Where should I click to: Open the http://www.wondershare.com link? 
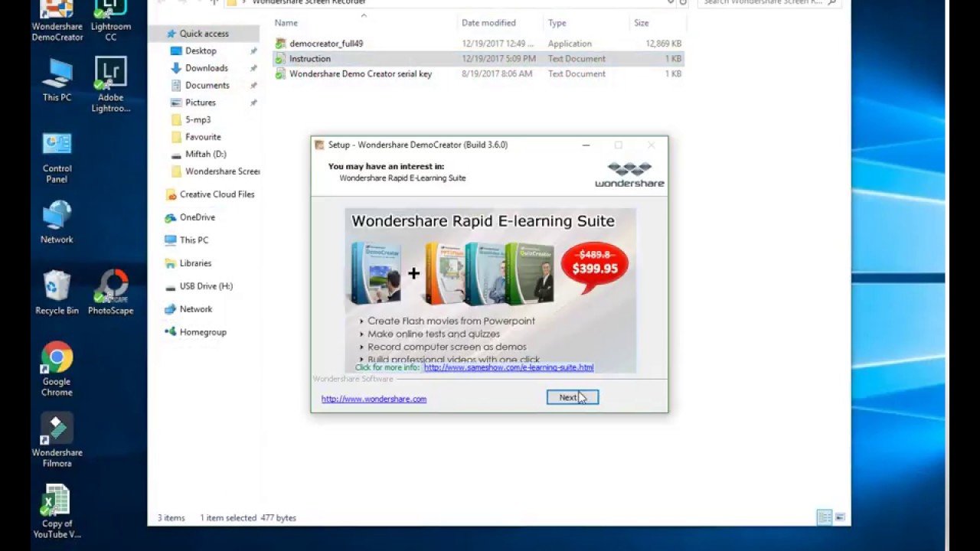point(374,399)
